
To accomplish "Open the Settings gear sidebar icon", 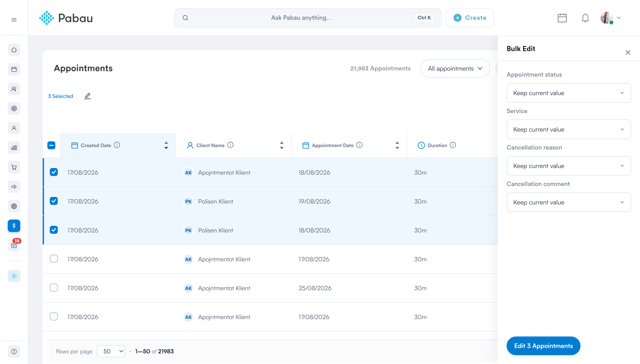I will pyautogui.click(x=14, y=276).
